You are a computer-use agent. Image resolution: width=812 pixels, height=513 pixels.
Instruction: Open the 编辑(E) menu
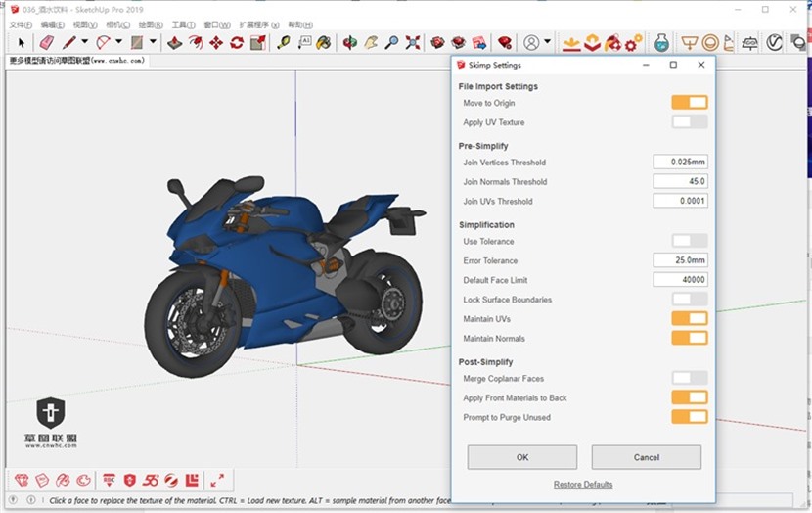click(53, 24)
